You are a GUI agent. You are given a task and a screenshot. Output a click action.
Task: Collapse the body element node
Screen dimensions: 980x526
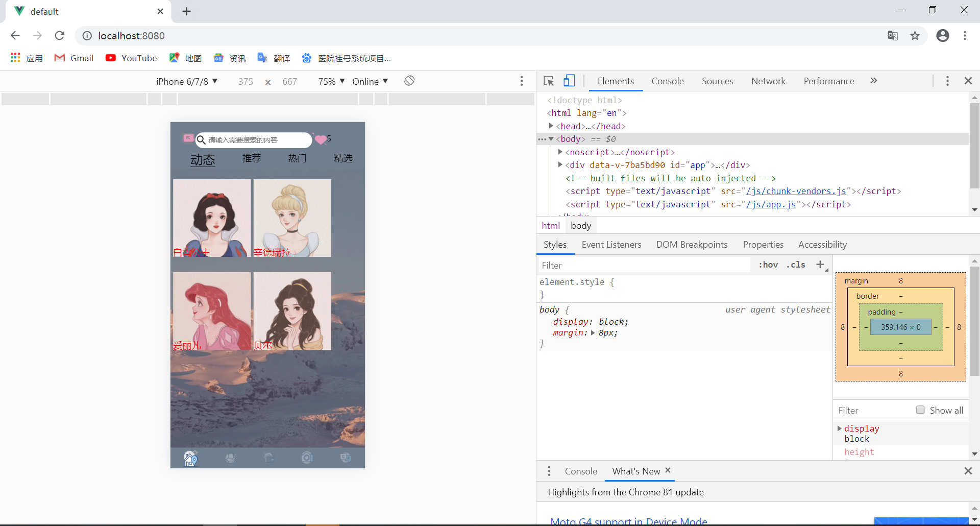(551, 139)
